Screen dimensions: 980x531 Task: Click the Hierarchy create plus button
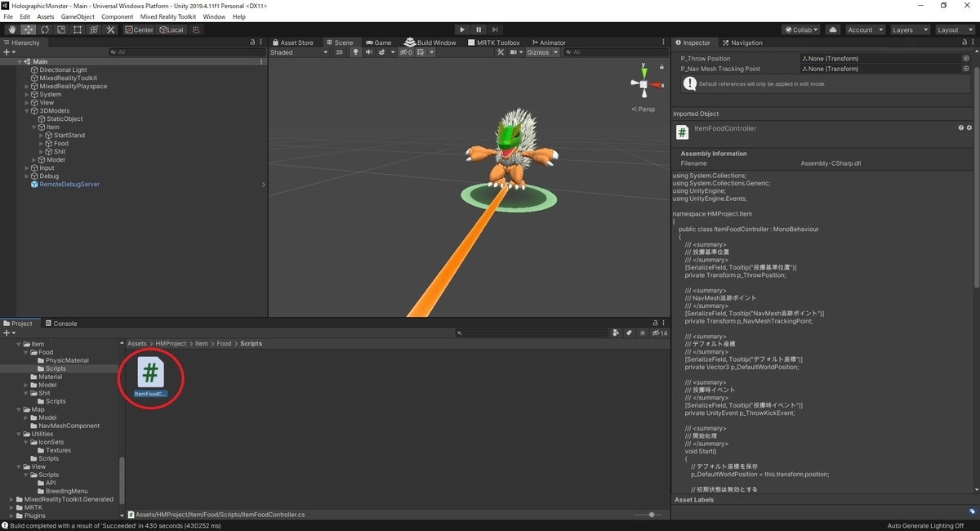(x=8, y=52)
